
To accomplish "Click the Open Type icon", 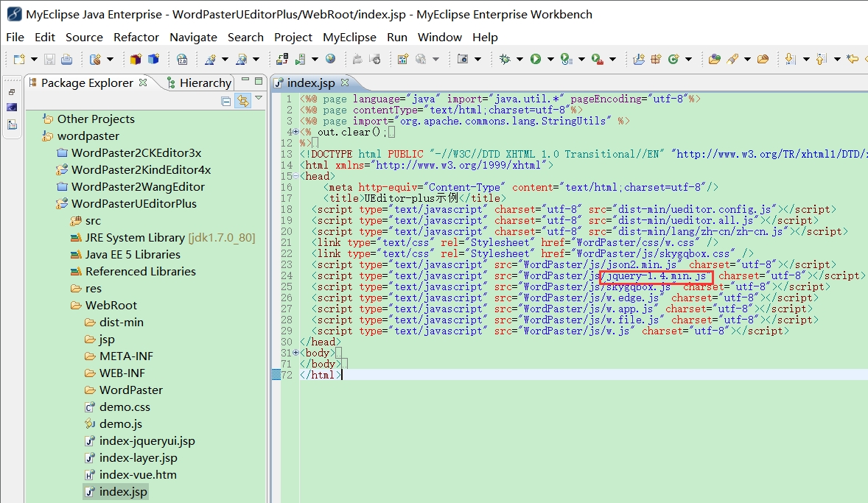I will click(x=715, y=59).
